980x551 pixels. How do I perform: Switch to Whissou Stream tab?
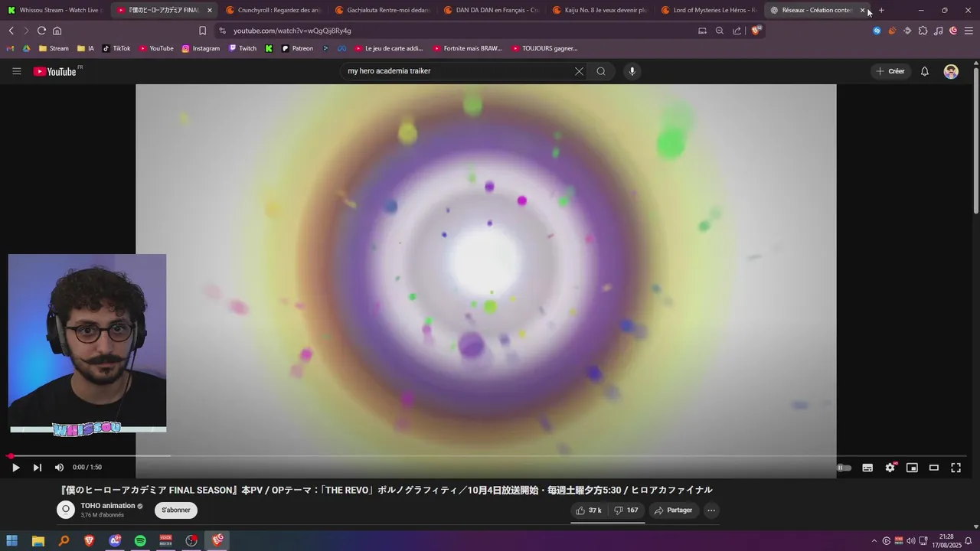click(x=55, y=10)
